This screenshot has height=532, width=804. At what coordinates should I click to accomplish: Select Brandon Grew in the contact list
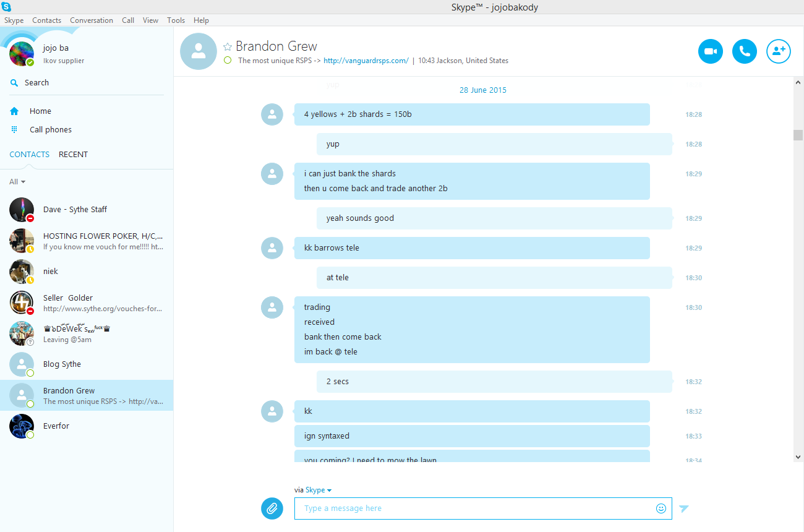tap(87, 395)
